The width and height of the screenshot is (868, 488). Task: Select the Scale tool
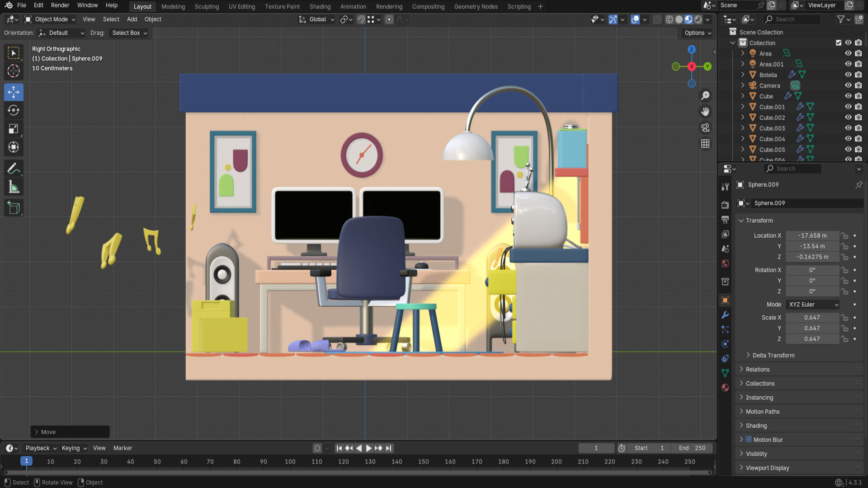14,129
